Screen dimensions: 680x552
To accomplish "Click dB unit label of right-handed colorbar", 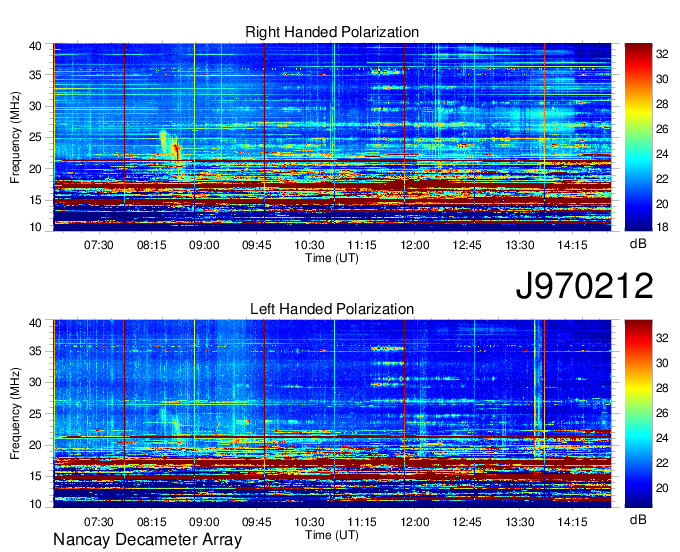I will [638, 244].
